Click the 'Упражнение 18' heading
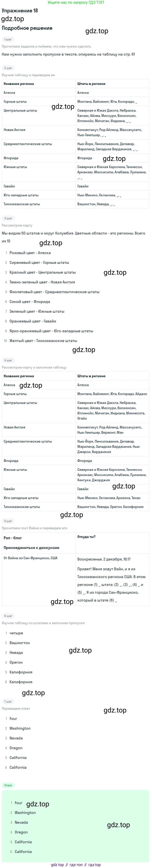Image resolution: width=152 pixels, height=868 pixels. [20, 11]
